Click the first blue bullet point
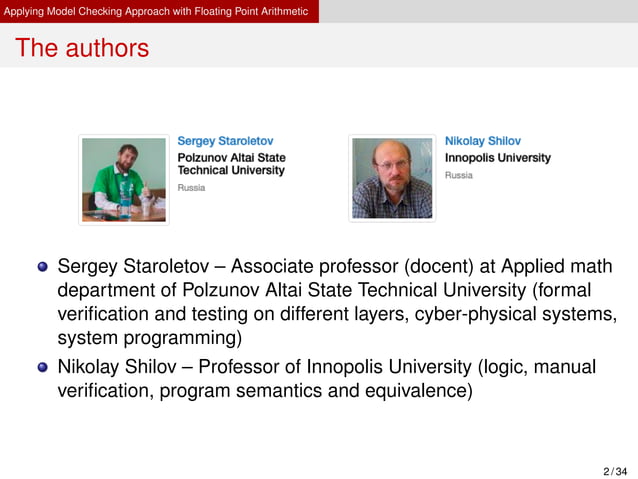The width and height of the screenshot is (638, 479). coord(43,267)
